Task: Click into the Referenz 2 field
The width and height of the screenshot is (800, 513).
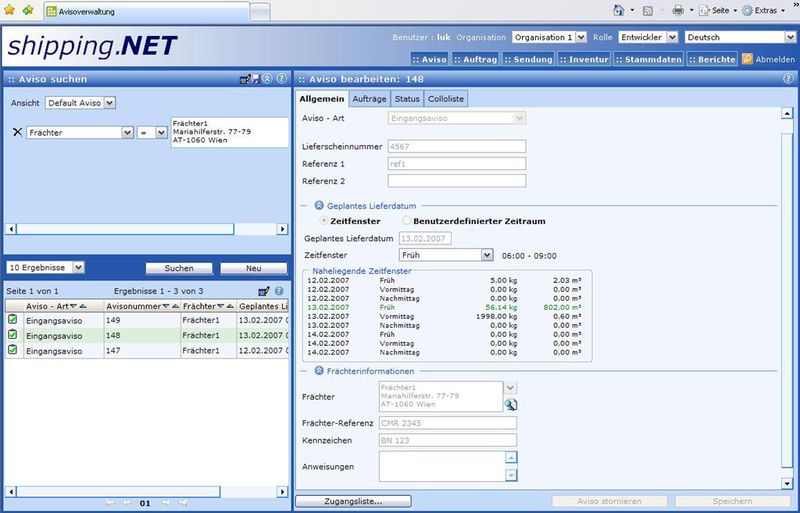Action: point(456,181)
